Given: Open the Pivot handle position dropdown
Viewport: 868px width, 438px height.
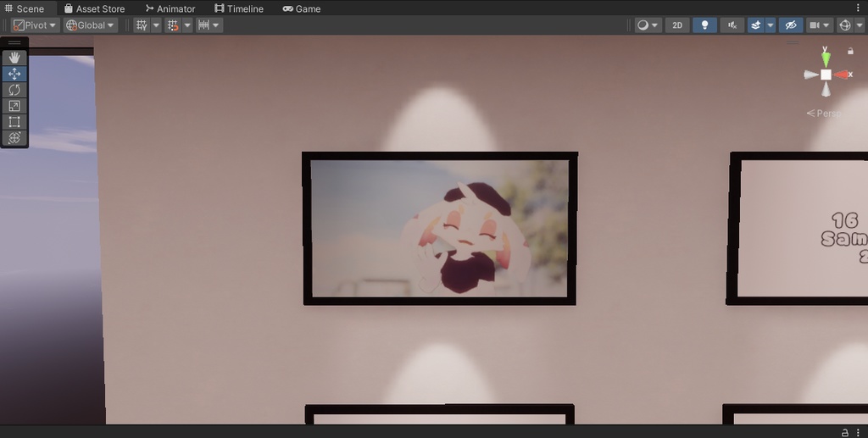Looking at the screenshot, I should coord(35,25).
